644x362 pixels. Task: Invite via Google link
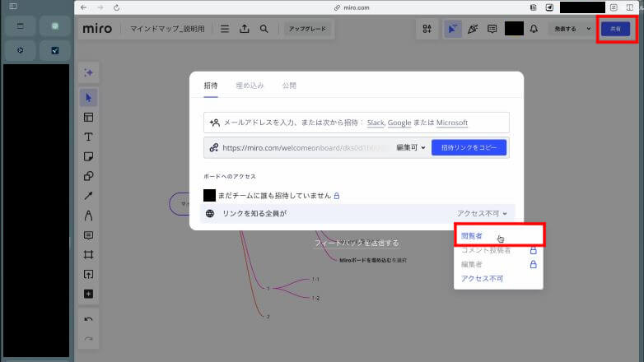point(399,123)
